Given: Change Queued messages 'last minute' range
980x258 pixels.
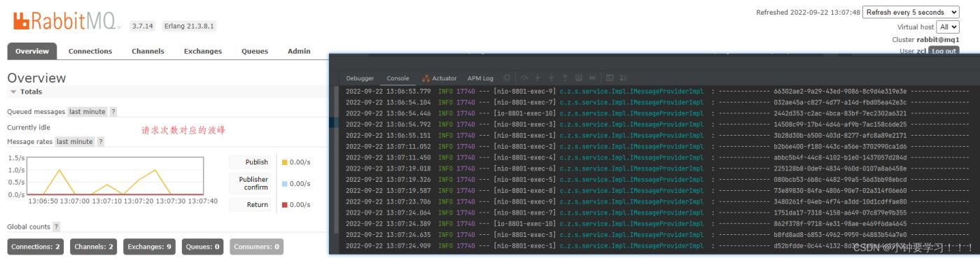Looking at the screenshot, I should 87,112.
